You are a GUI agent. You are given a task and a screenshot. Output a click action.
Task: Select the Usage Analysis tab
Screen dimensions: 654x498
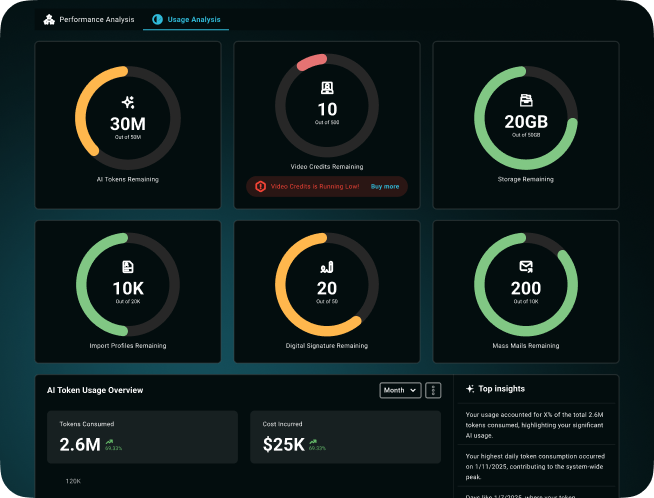(186, 20)
